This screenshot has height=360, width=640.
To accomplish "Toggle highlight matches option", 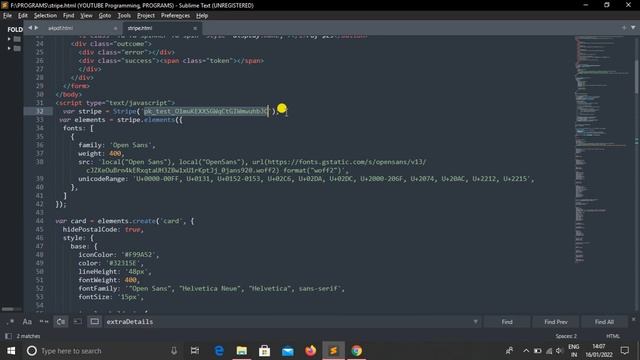I will point(94,322).
